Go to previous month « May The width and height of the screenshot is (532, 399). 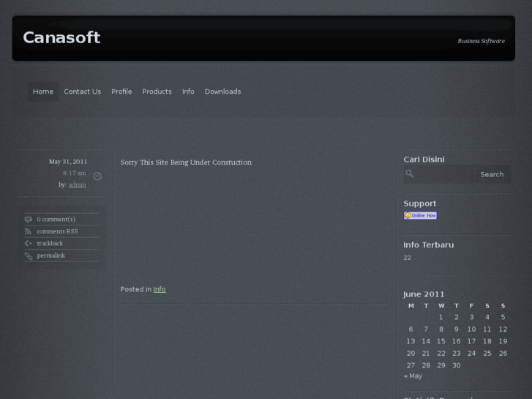413,376
